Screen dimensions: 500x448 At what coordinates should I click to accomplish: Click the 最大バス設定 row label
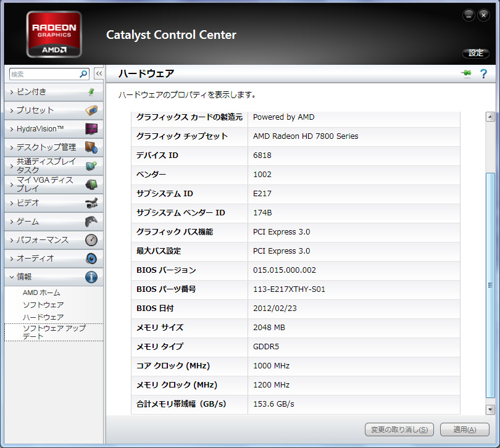click(159, 251)
